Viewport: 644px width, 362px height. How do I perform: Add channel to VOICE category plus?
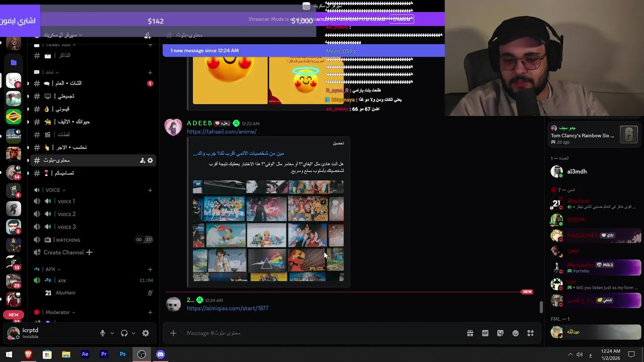tap(150, 190)
